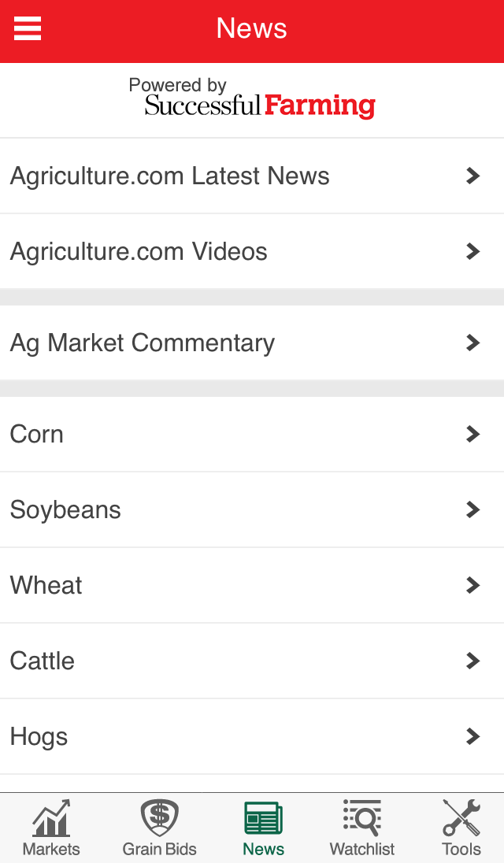504x863 pixels.
Task: Select Agriculture.com Latest News text
Action: coord(169,176)
